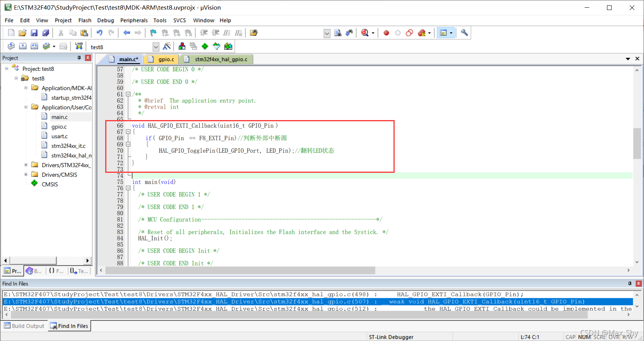
Task: Save the current file with the floppy icon
Action: (34, 33)
